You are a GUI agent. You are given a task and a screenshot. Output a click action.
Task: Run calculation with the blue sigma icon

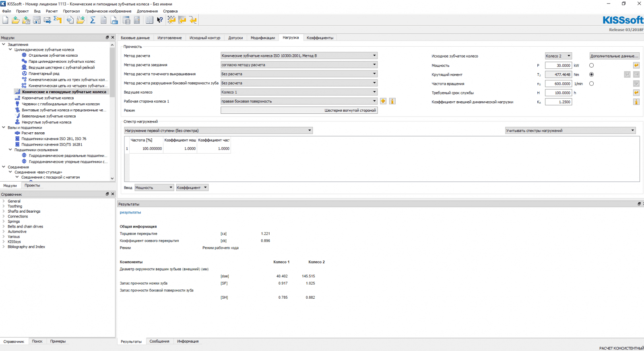click(x=93, y=20)
